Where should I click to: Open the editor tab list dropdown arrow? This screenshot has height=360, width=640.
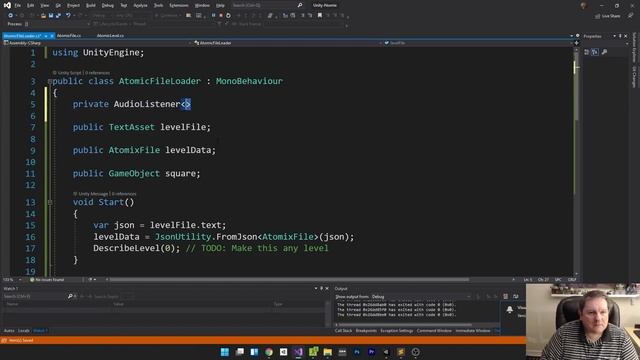pyautogui.click(x=571, y=36)
